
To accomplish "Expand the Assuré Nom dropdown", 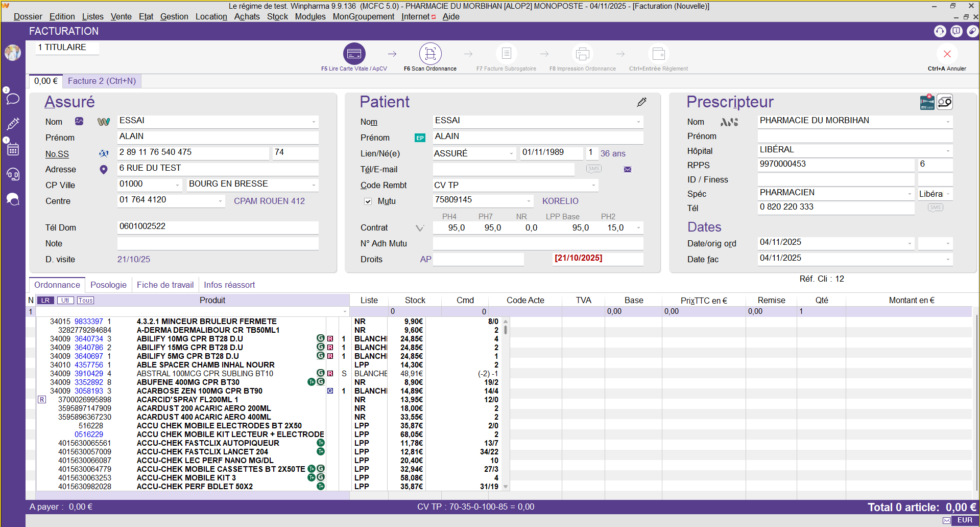I will (314, 122).
